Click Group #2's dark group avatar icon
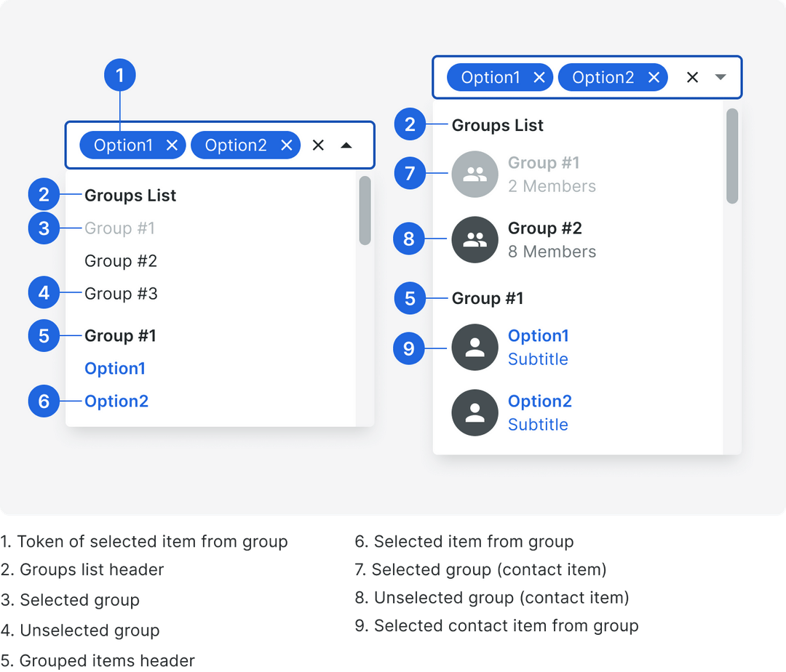Image resolution: width=786 pixels, height=672 pixels. (x=475, y=239)
